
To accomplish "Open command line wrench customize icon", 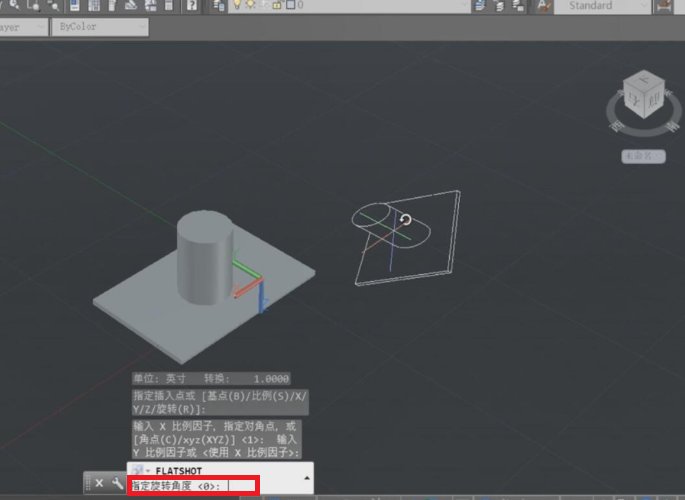I will (117, 484).
